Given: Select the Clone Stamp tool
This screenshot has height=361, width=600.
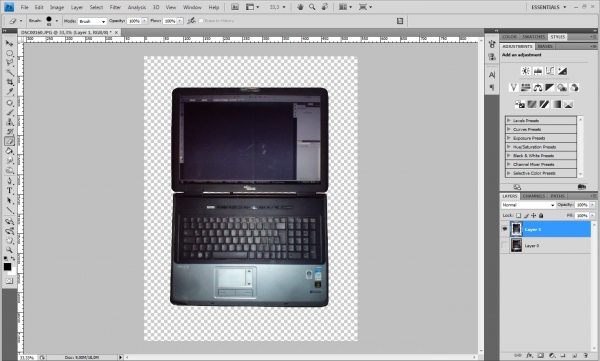Looking at the screenshot, I should coord(9,122).
